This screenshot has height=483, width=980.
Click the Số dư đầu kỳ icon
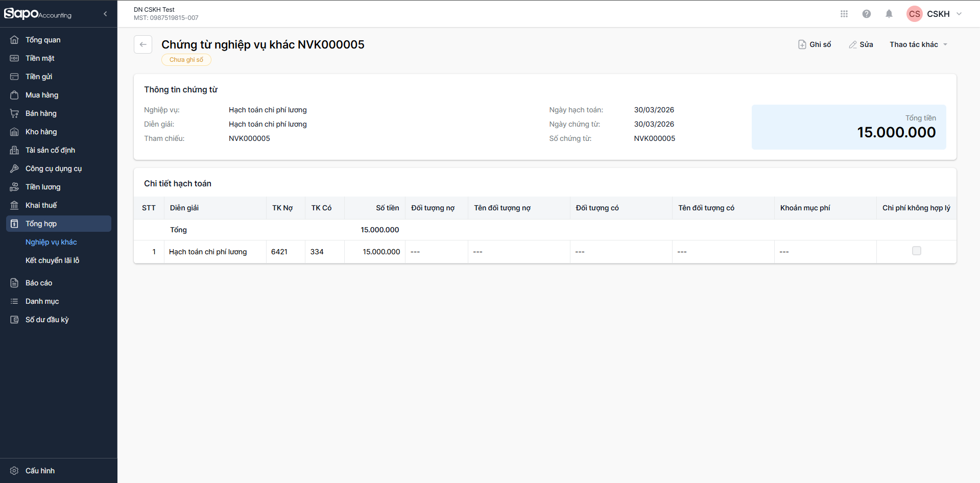14,320
